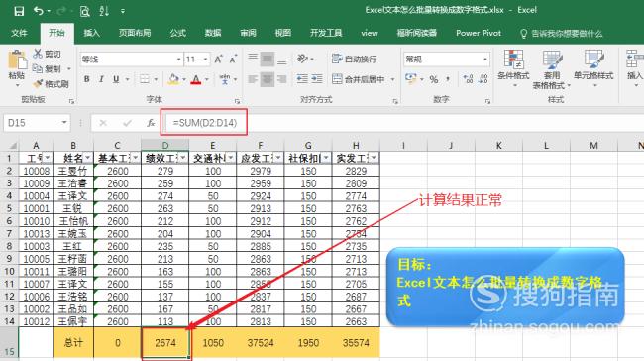Toggle Wrap Text (自动换行)
644x361 pixels.
point(354,60)
